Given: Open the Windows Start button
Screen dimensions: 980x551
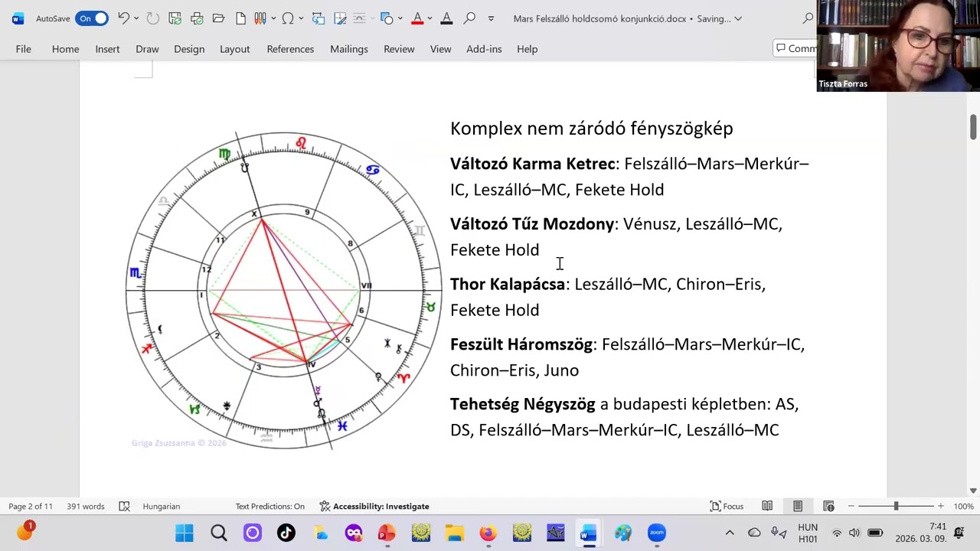Looking at the screenshot, I should pos(185,533).
